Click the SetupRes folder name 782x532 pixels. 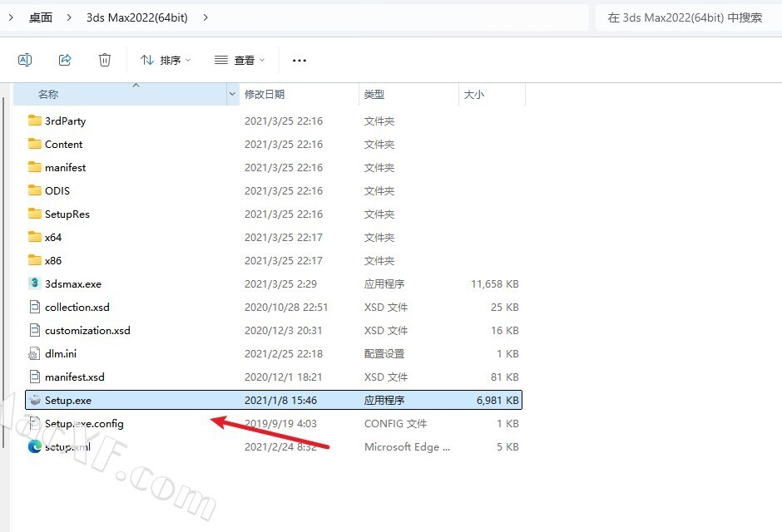[x=67, y=214]
